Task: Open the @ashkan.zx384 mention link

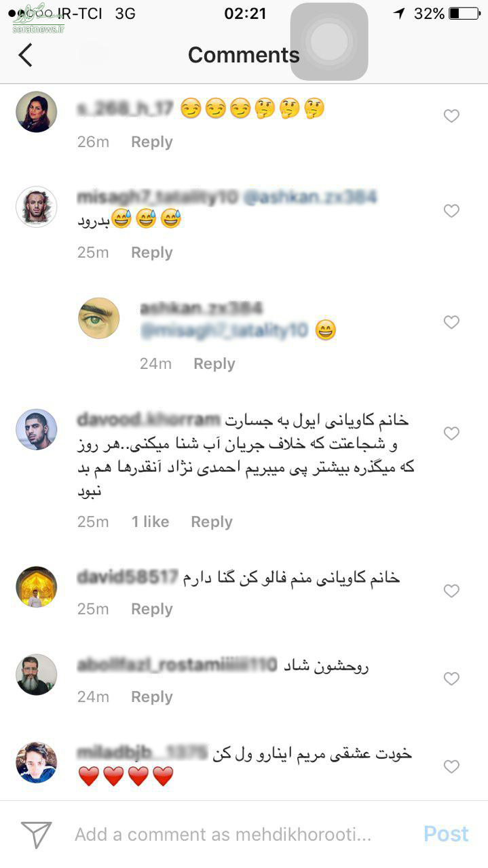Action: tap(309, 197)
